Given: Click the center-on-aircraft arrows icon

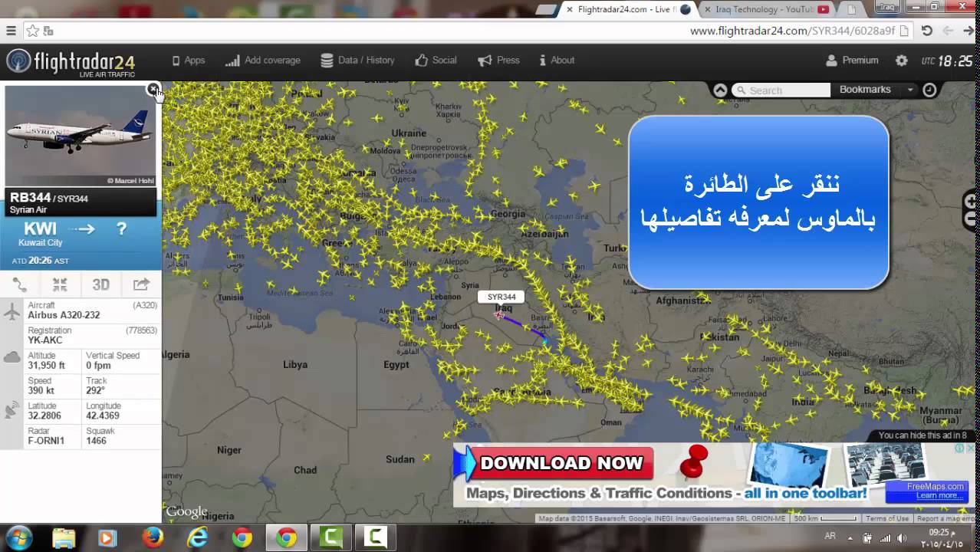Looking at the screenshot, I should tap(60, 285).
